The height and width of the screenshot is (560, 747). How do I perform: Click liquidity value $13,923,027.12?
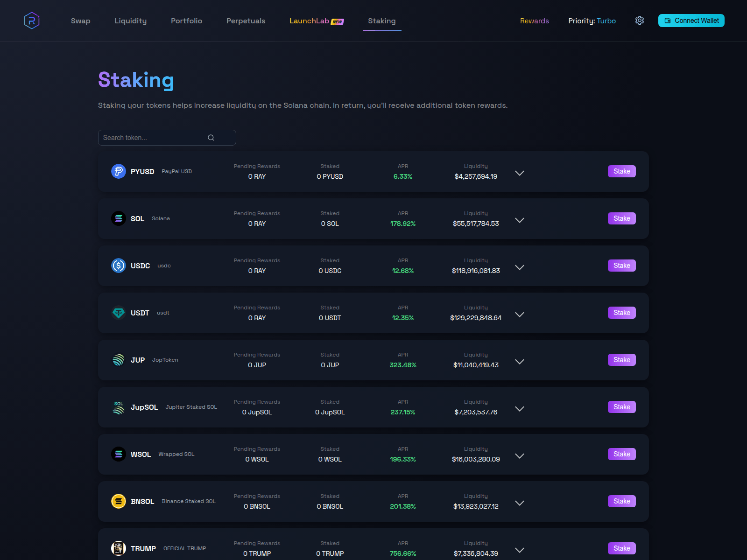pyautogui.click(x=476, y=506)
